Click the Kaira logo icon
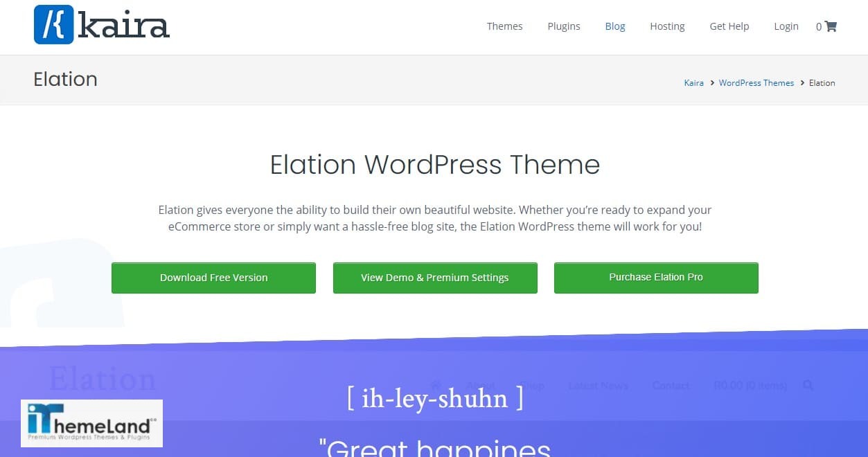Screen dimensions: 868x457 click(x=53, y=25)
